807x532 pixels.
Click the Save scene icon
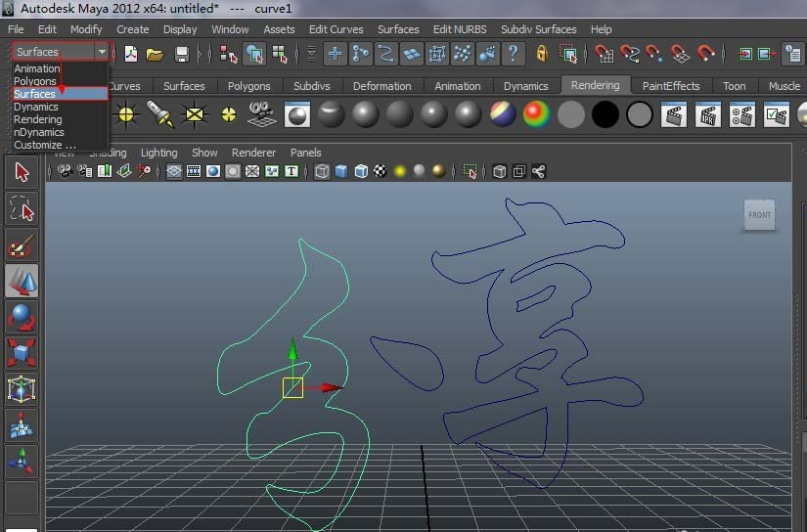tap(181, 53)
